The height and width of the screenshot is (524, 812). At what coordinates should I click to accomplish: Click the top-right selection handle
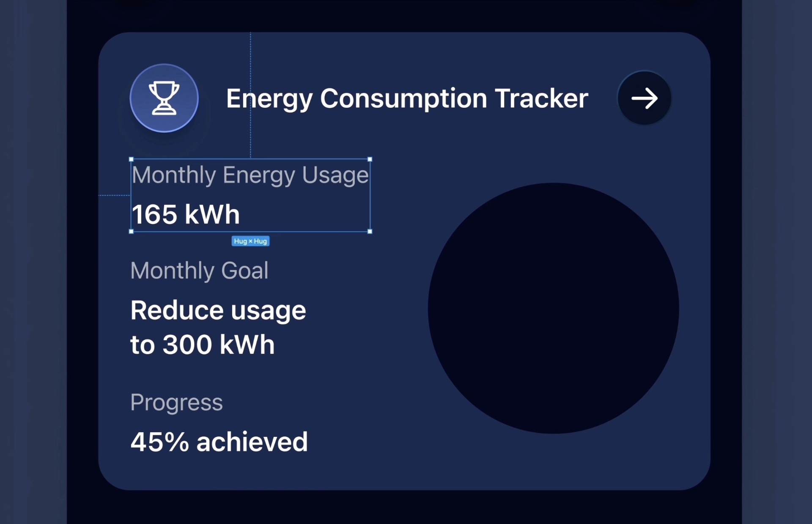[370, 159]
